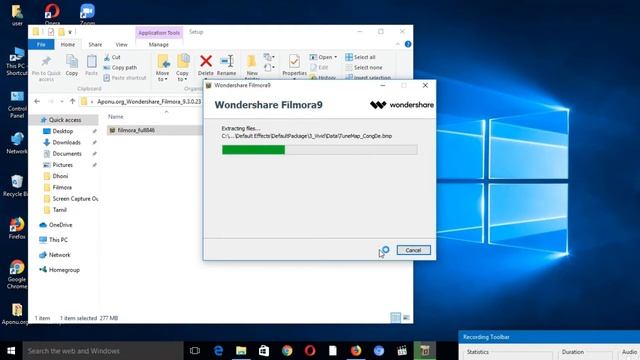Click Select all in the ribbon

coord(360,57)
